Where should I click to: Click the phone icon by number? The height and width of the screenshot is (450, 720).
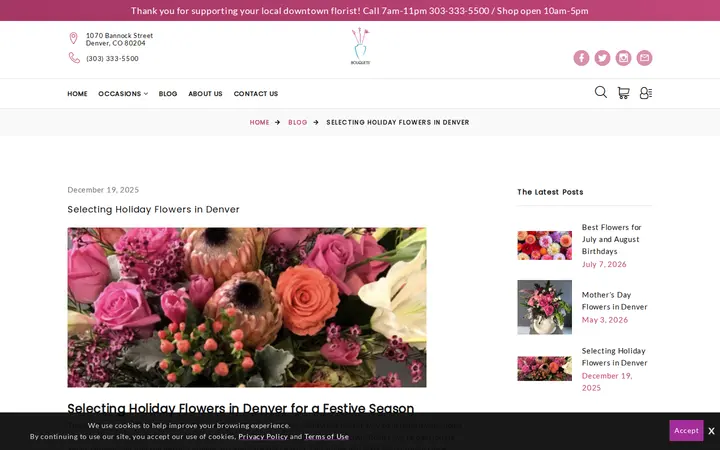[74, 58]
